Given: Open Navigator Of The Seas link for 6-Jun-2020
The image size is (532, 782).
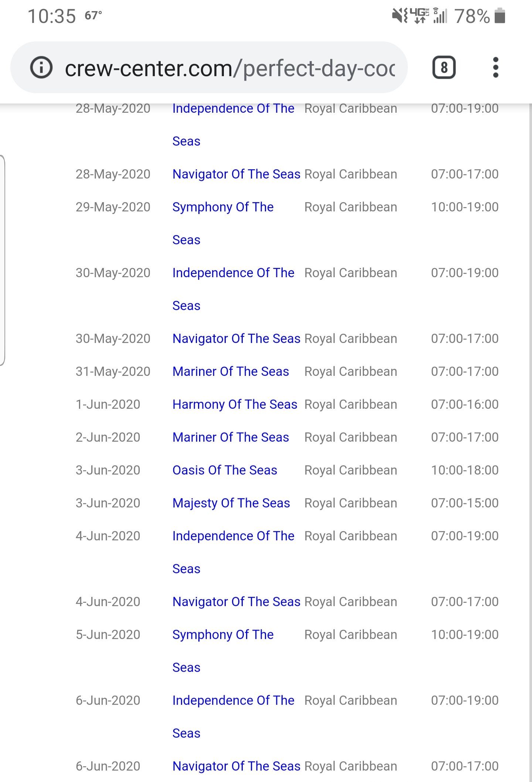Looking at the screenshot, I should (236, 766).
